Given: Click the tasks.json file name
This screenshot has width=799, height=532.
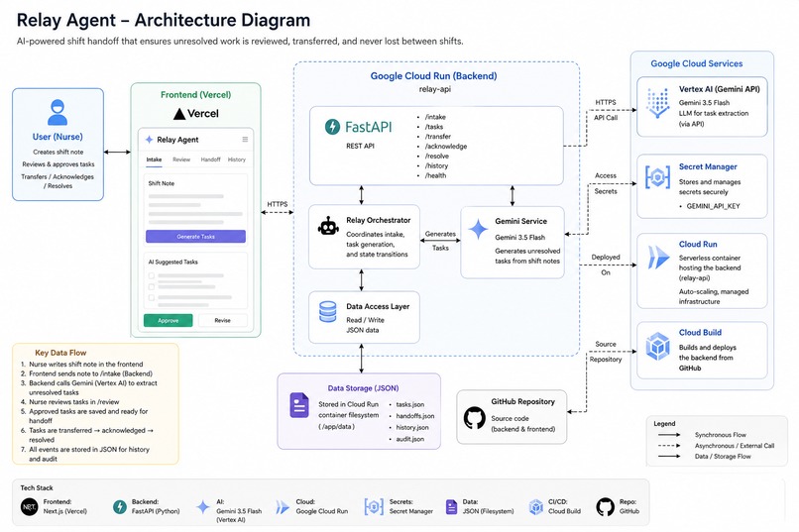Looking at the screenshot, I should tap(410, 404).
